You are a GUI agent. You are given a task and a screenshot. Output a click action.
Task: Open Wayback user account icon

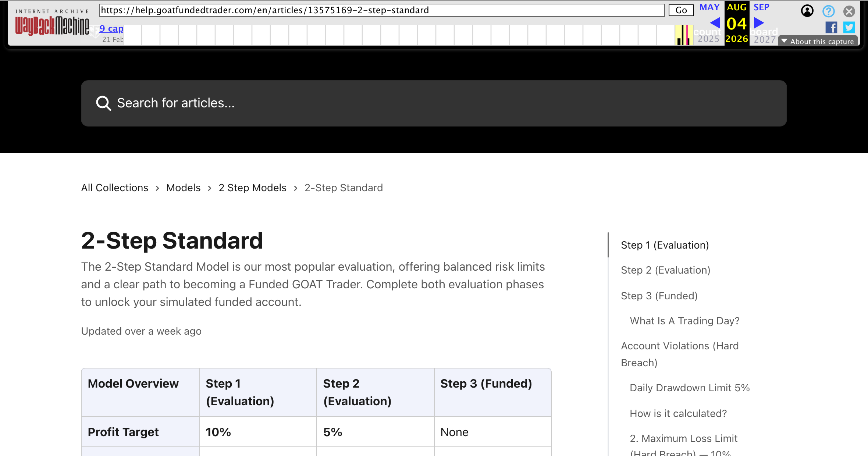tap(807, 11)
